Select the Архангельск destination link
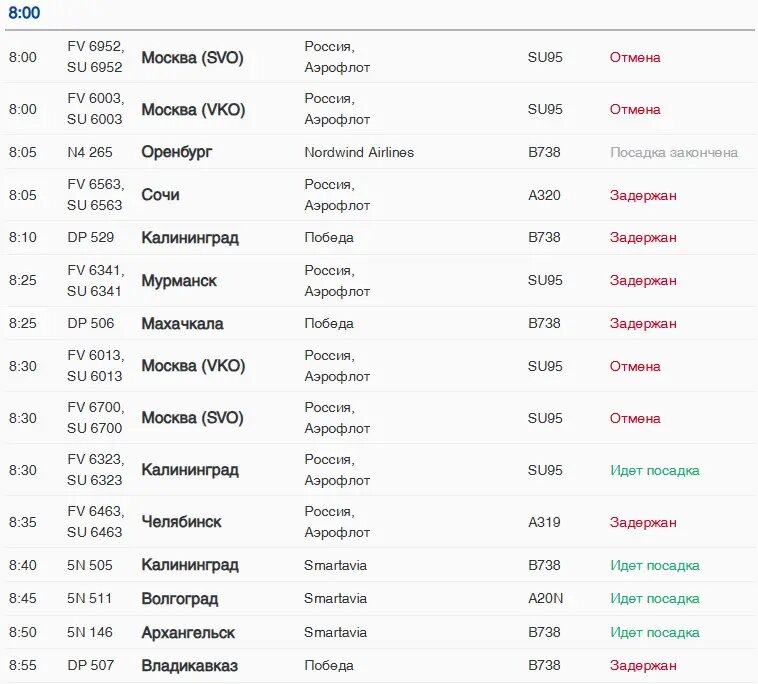758x684 pixels. tap(188, 632)
